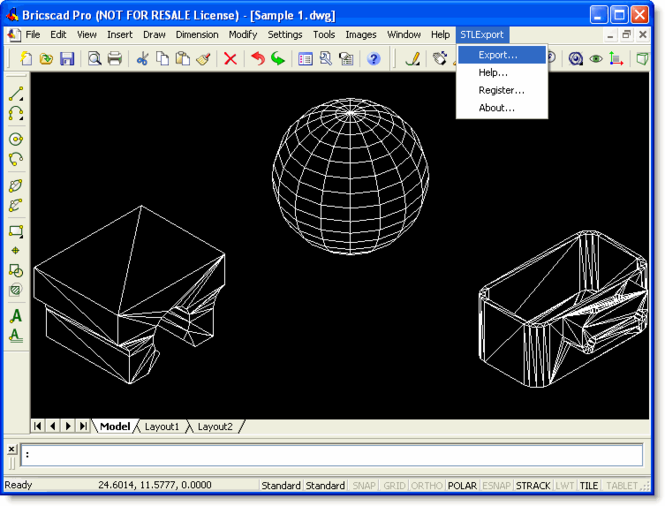Jump to first layout tab arrow
665x506 pixels.
[38, 426]
